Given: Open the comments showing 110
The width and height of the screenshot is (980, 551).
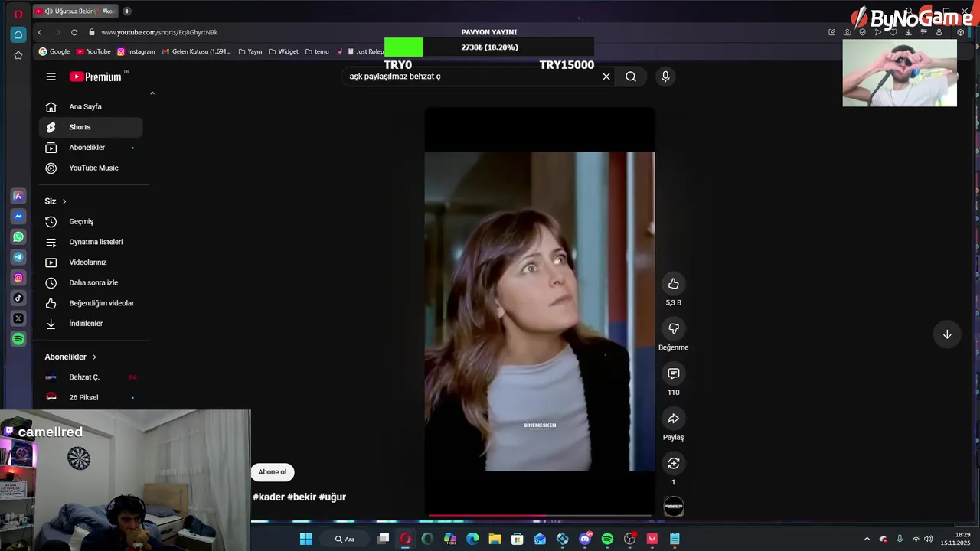Looking at the screenshot, I should tap(673, 373).
